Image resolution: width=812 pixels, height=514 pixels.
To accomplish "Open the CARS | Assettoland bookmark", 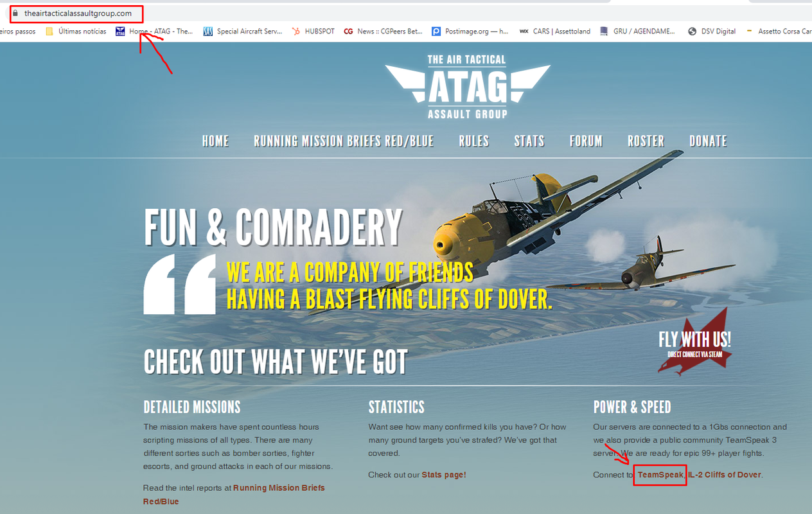I will tap(555, 31).
